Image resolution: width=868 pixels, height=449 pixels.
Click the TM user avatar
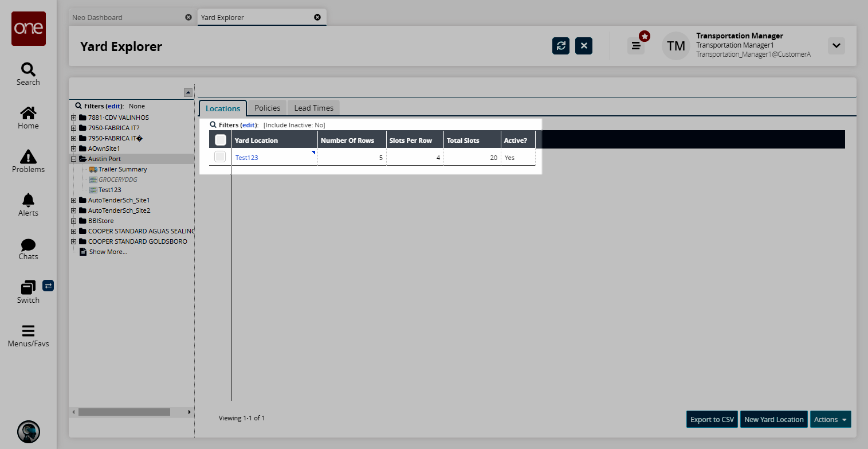click(676, 46)
